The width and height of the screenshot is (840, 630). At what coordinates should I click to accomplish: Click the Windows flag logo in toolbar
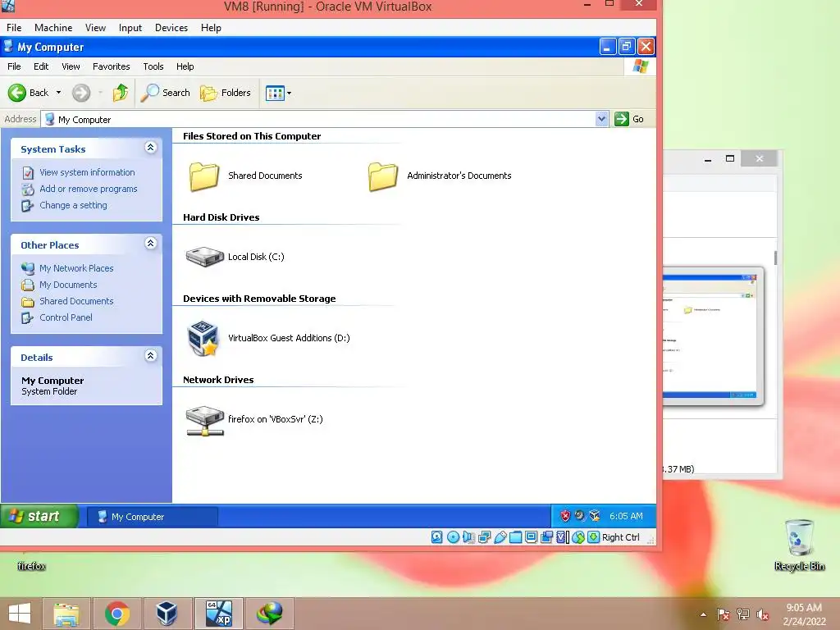click(640, 66)
